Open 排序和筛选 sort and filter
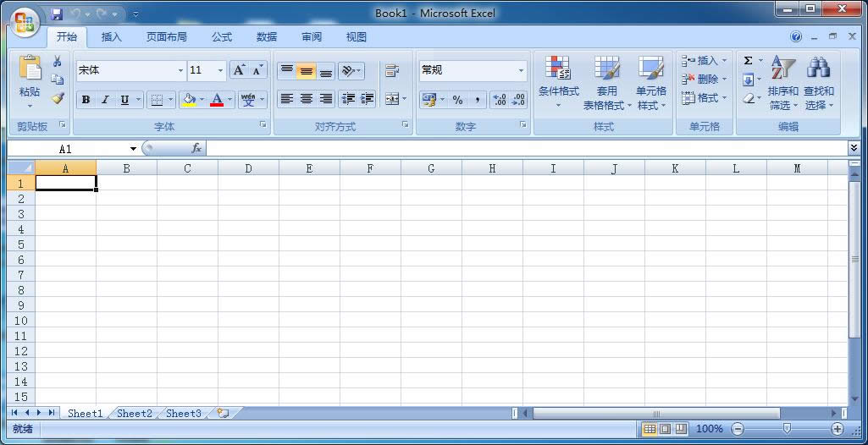Screen dimensions: 868x445 782,82
